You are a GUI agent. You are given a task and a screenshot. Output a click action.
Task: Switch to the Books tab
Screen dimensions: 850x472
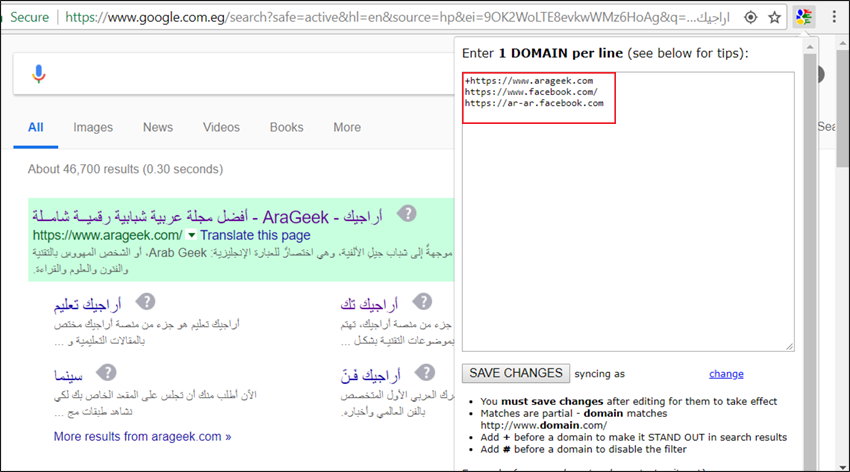286,127
